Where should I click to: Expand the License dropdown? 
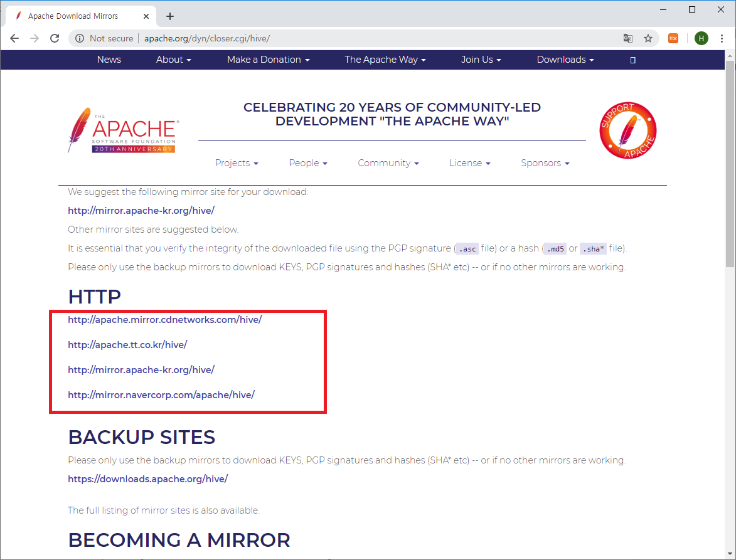pyautogui.click(x=470, y=163)
